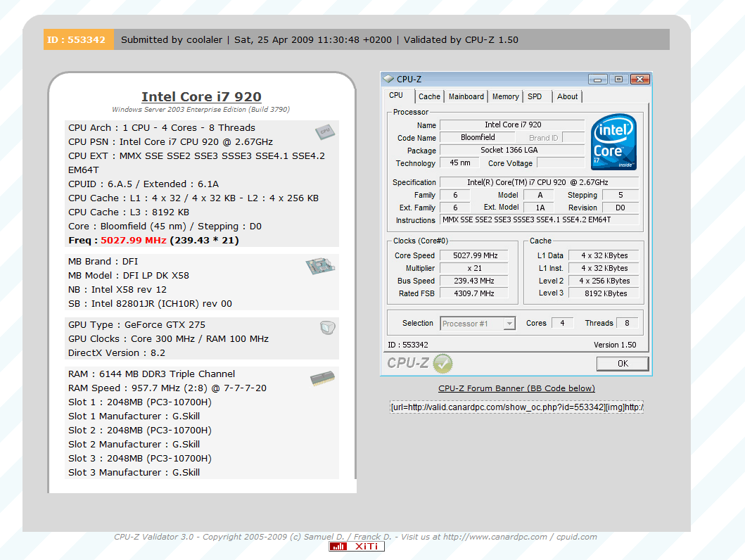Click the OK button in CPU-Z
The image size is (745, 560).
623,364
